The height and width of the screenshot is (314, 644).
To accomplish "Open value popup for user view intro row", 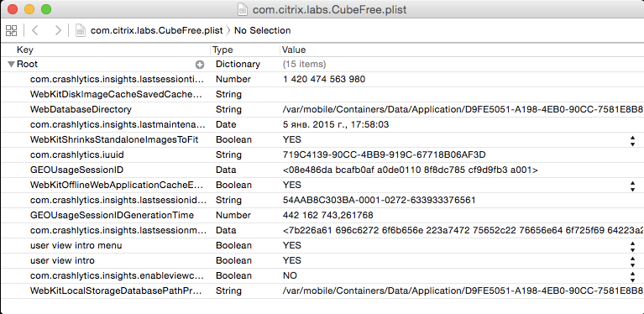I will (632, 261).
